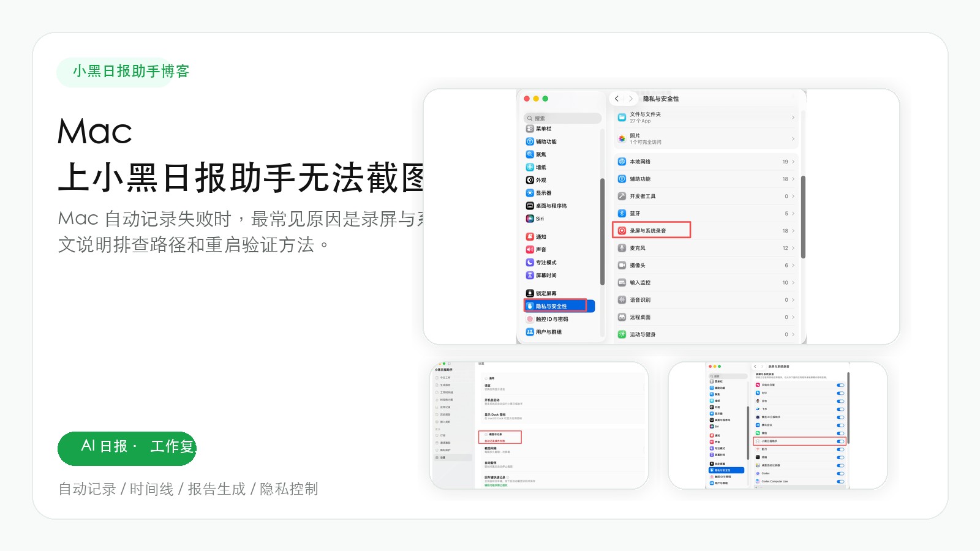Click scrollbar of small 录屏与系统录音 app list
The image size is (980, 551).
point(848,407)
